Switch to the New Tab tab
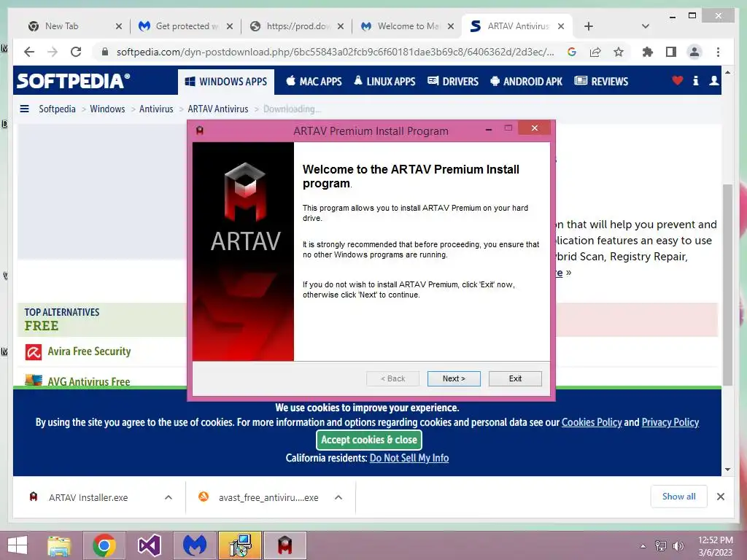The width and height of the screenshot is (747, 560). pyautogui.click(x=61, y=26)
